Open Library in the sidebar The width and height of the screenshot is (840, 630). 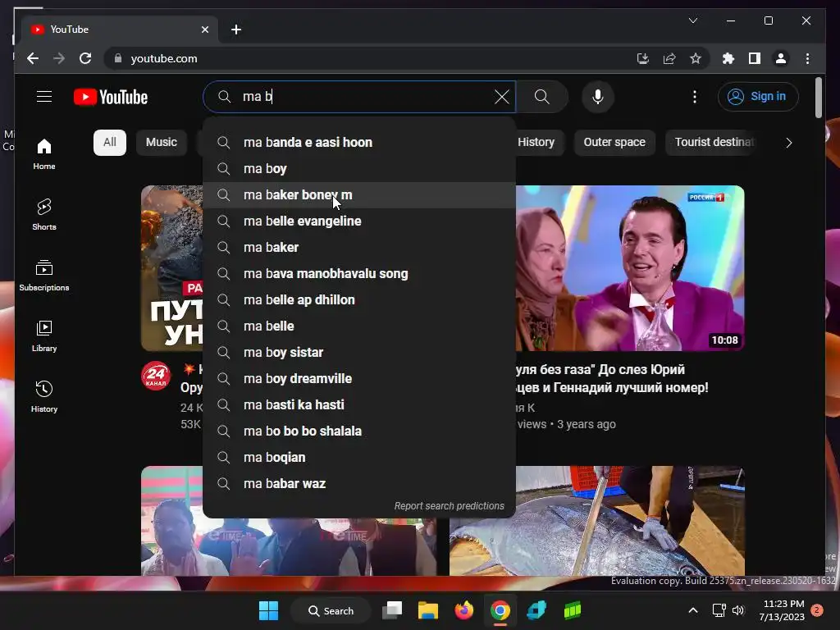(44, 336)
